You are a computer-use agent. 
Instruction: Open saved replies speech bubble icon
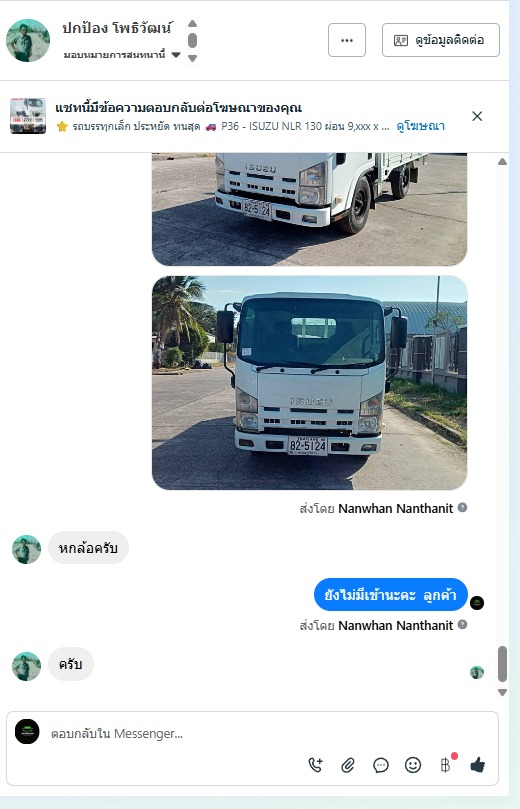[x=381, y=765]
